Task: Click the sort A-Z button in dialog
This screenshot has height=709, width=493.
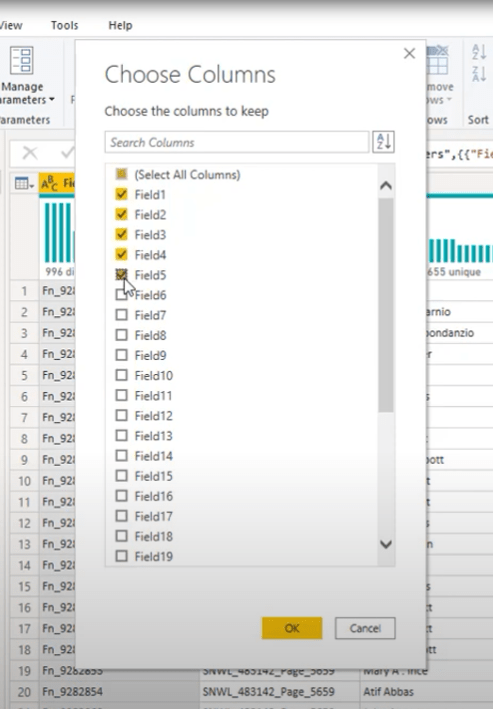Action: pos(383,142)
